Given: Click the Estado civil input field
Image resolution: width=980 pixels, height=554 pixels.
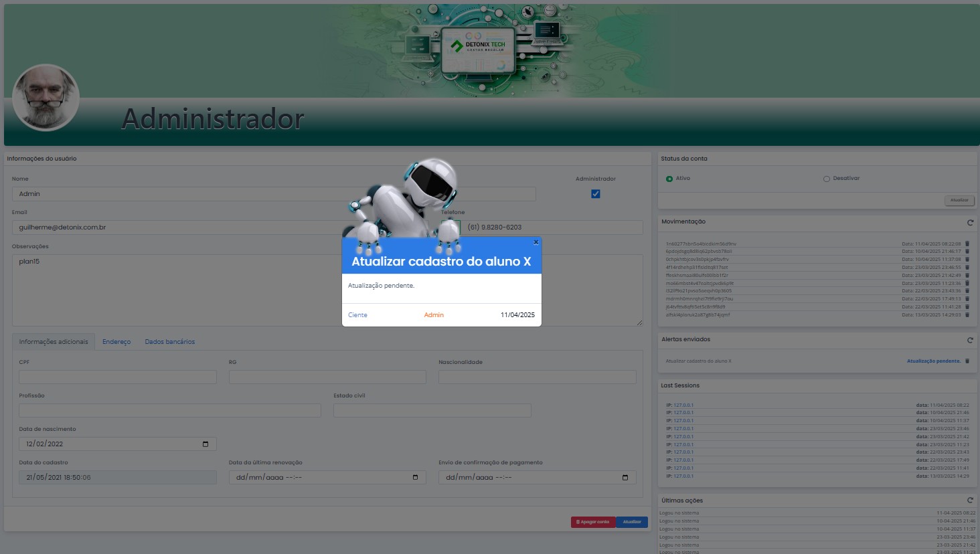Looking at the screenshot, I should tap(432, 410).
